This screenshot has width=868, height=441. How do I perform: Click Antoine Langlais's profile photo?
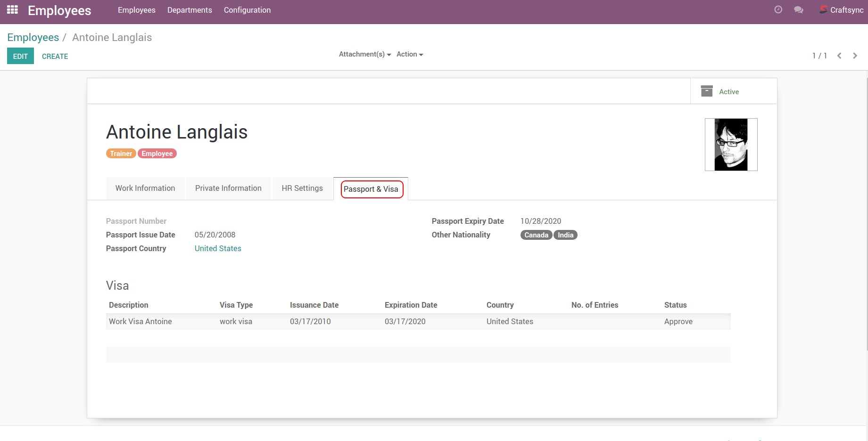point(731,145)
